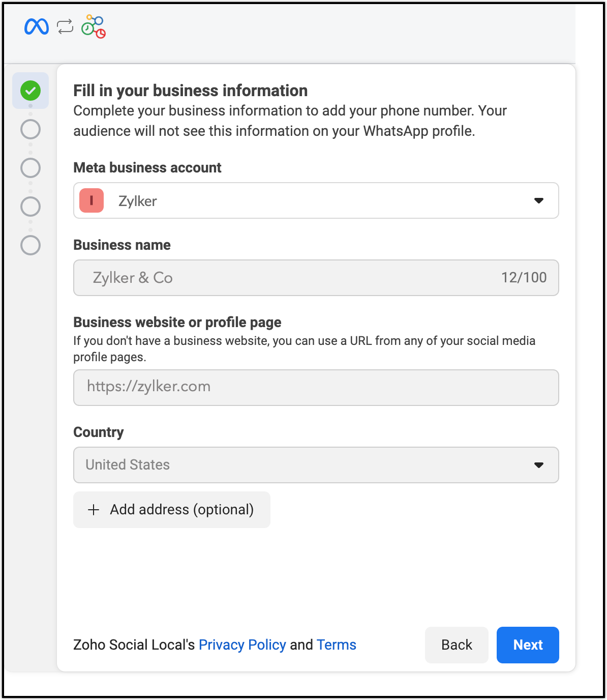Click the 'Meta business account' label
This screenshot has width=607, height=700.
pyautogui.click(x=147, y=168)
